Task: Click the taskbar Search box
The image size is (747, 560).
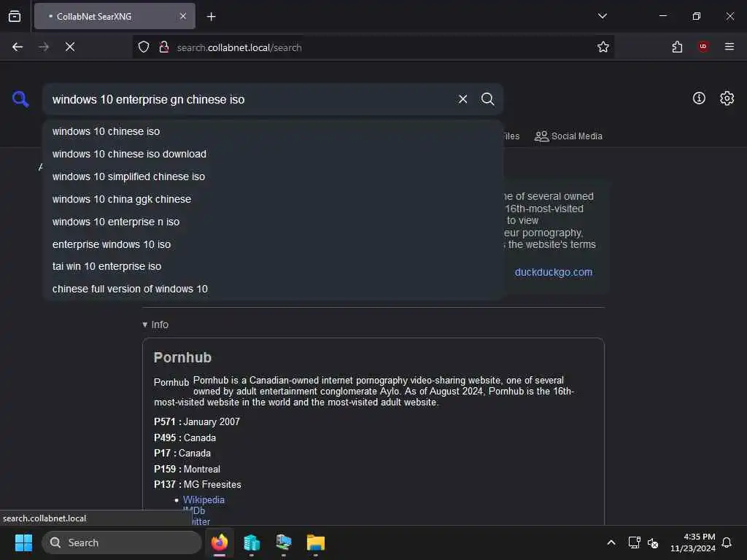Action: coord(122,542)
